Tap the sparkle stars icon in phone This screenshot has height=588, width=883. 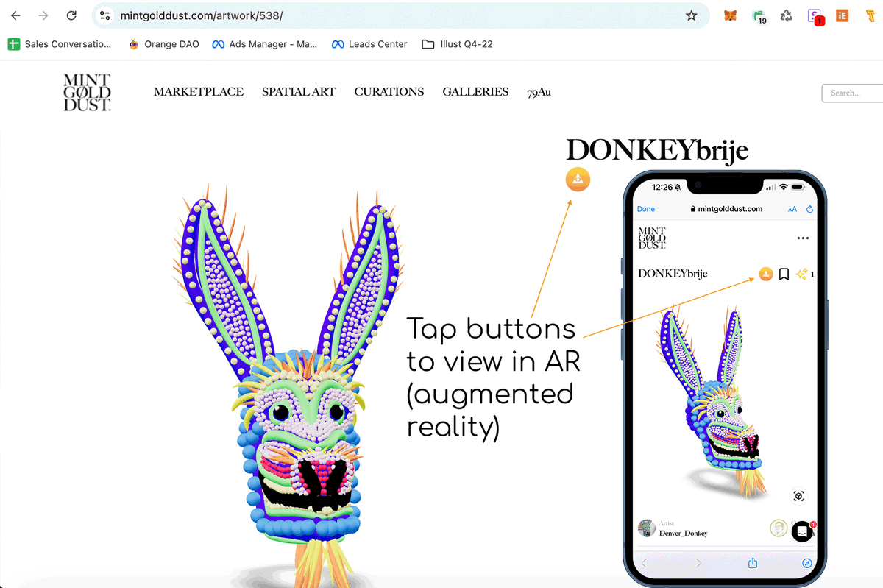coord(802,274)
